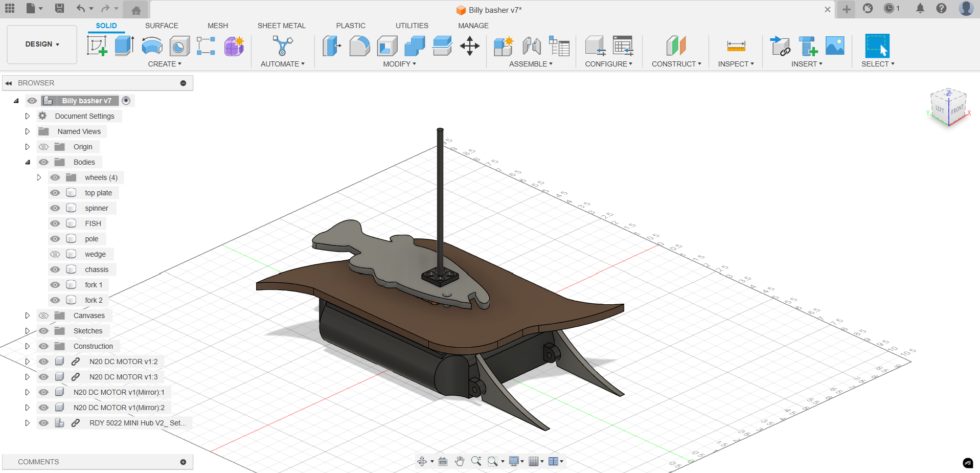Hide the top plate body
Viewport: 980px width, 473px height.
55,193
